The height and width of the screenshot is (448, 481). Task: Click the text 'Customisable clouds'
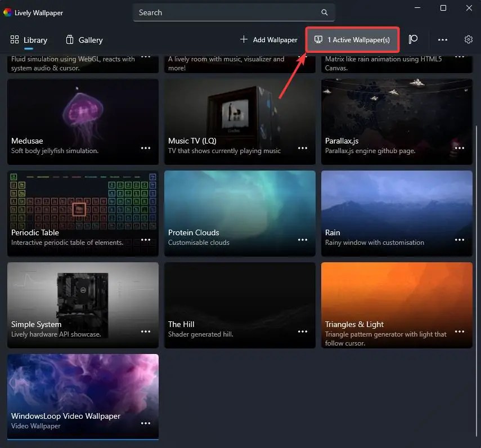(x=199, y=243)
